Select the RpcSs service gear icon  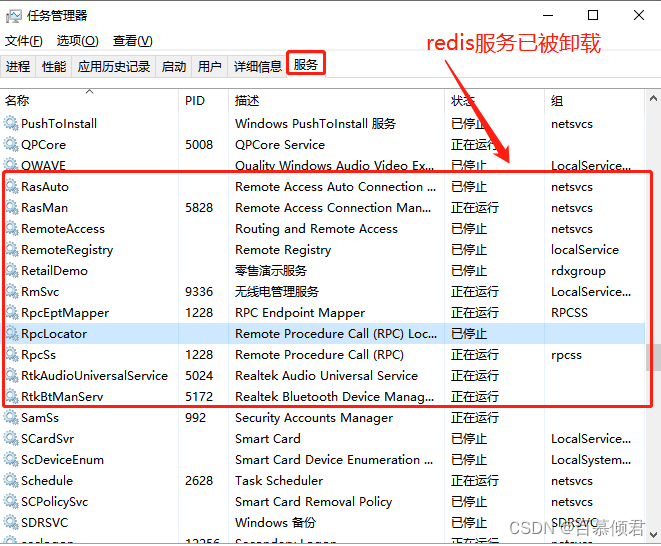[11, 355]
